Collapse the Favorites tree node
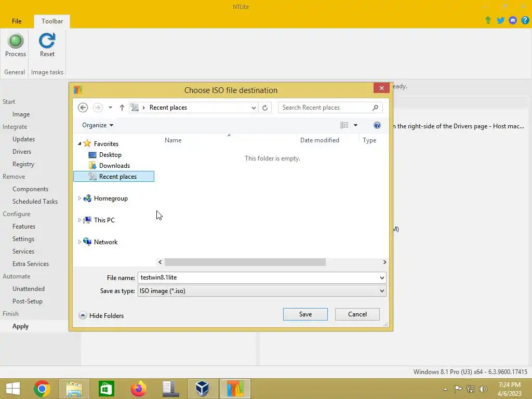 79,143
